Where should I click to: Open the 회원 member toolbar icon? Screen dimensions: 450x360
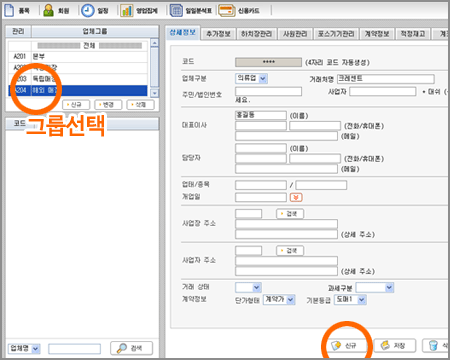click(49, 10)
